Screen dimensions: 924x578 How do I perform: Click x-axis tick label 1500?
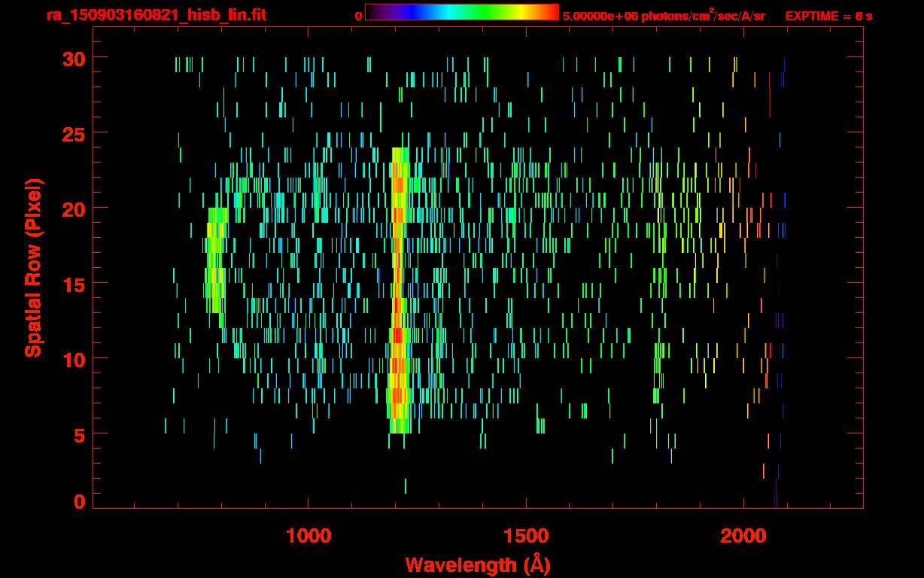coord(526,536)
